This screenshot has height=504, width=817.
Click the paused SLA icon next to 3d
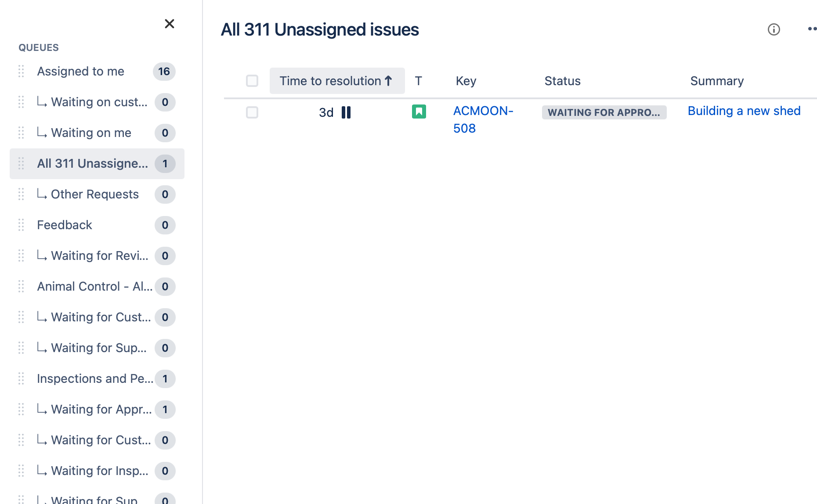click(346, 112)
